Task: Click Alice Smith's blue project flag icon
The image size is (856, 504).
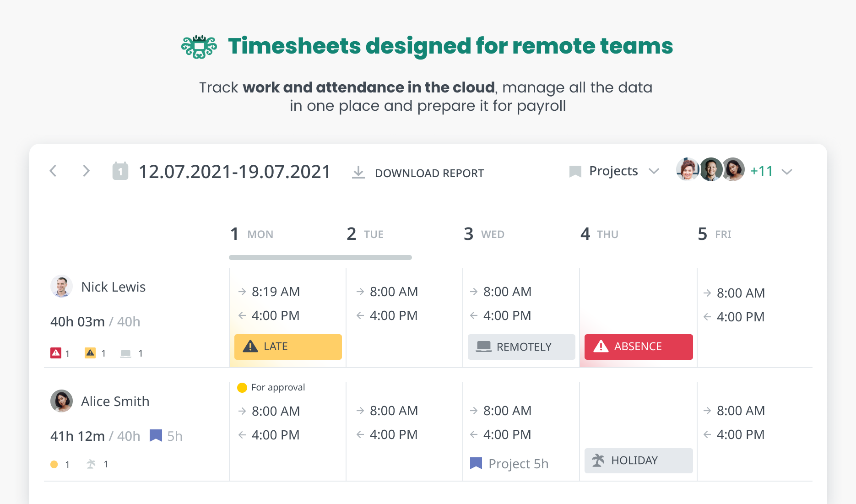Action: pyautogui.click(x=156, y=435)
